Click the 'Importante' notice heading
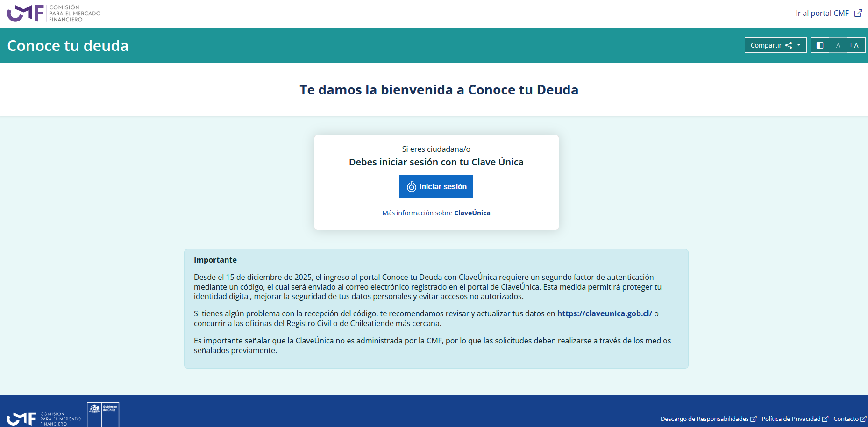The width and height of the screenshot is (868, 427). pyautogui.click(x=215, y=260)
